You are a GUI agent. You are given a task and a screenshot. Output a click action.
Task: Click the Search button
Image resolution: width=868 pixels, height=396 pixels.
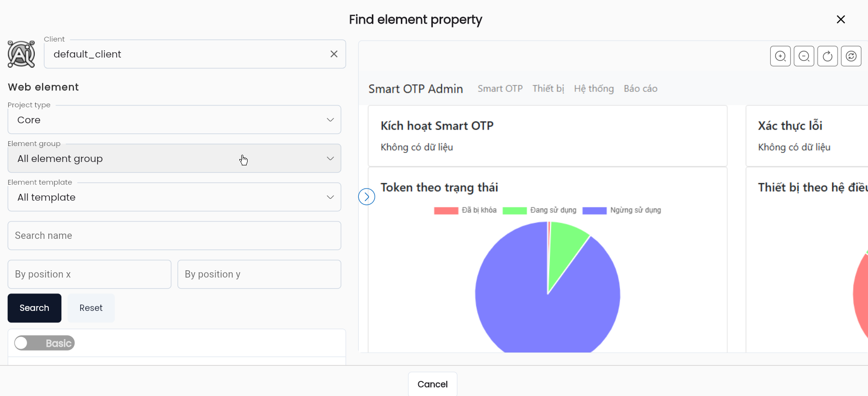tap(34, 308)
